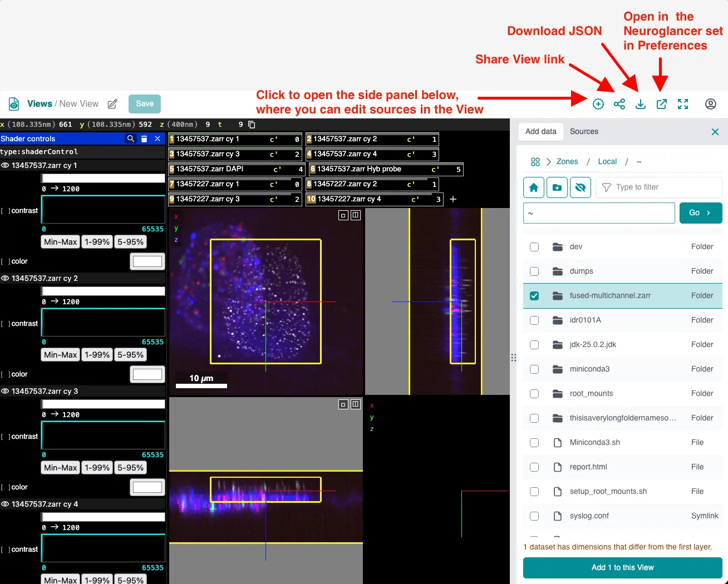Image resolution: width=728 pixels, height=584 pixels.
Task: Toggle visibility of 13457537.zarr cy 1
Action: pos(5,165)
